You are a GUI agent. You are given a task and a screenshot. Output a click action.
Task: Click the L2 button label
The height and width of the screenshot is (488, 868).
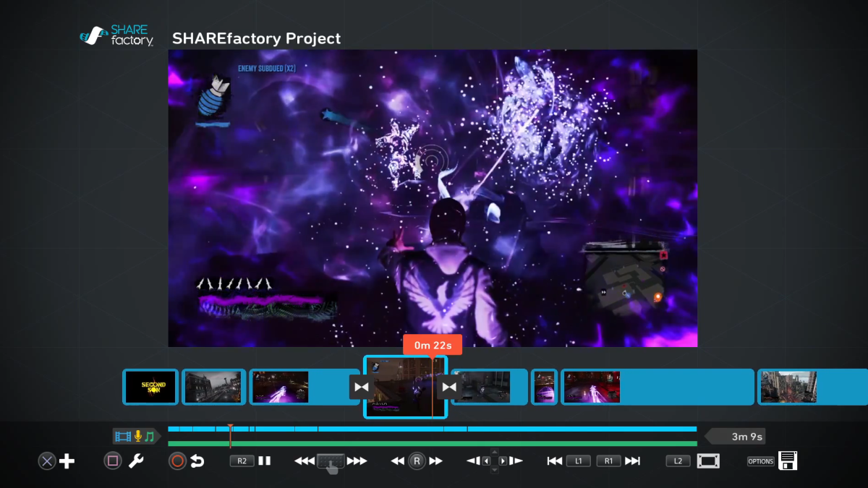[678, 461]
